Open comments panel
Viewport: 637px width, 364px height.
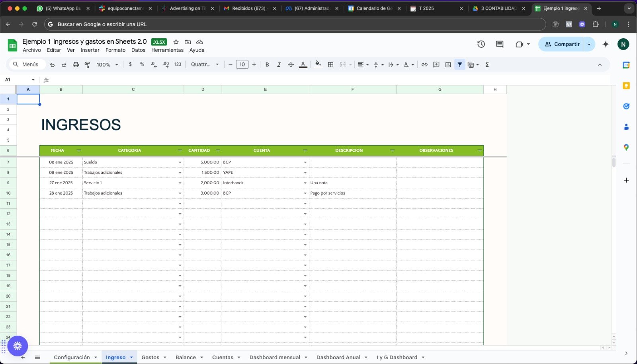pos(499,44)
